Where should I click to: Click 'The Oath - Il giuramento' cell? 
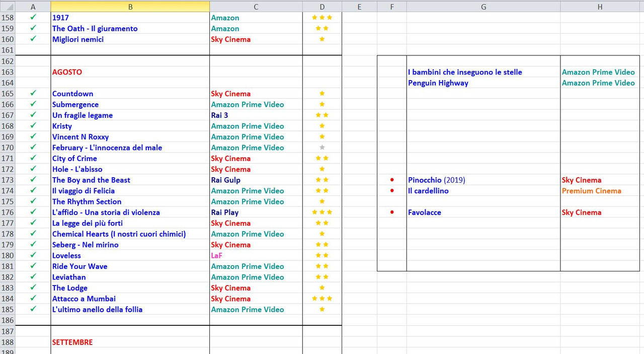point(130,29)
